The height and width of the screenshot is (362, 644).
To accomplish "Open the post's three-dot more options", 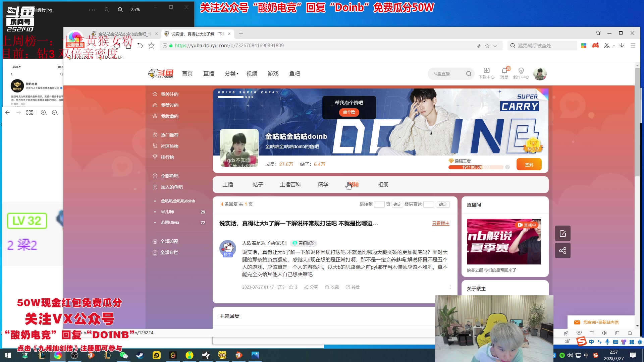I will pyautogui.click(x=450, y=287).
